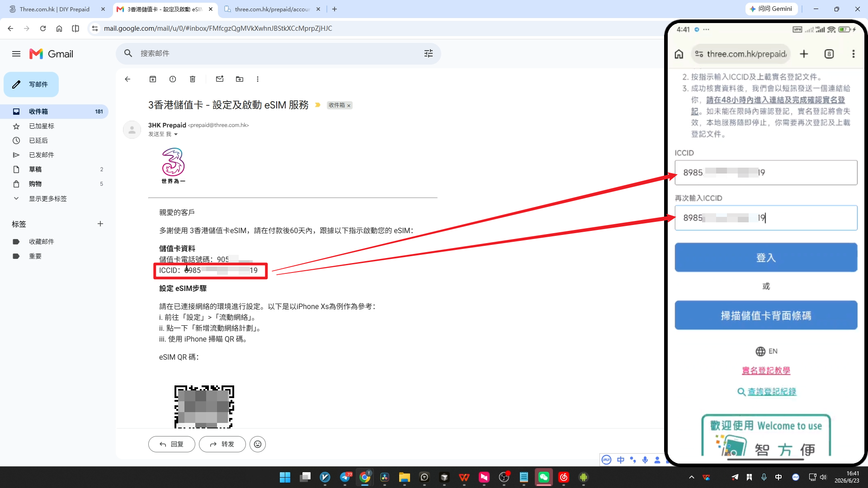Image resolution: width=868 pixels, height=488 pixels.
Task: Move email to folder icon
Action: tap(240, 79)
